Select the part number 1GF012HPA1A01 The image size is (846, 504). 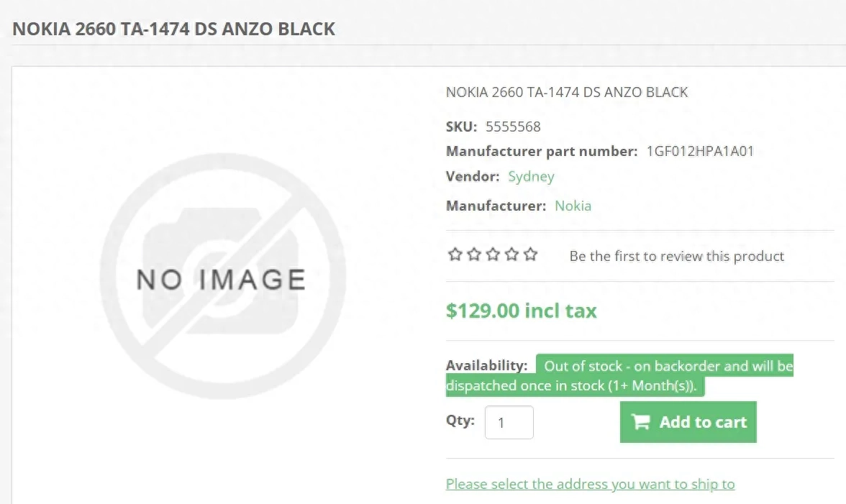701,152
